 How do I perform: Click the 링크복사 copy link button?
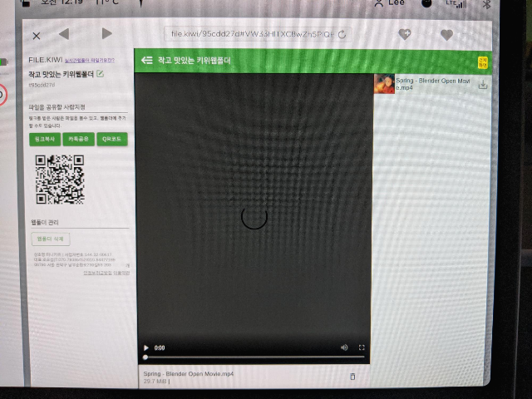click(x=44, y=139)
